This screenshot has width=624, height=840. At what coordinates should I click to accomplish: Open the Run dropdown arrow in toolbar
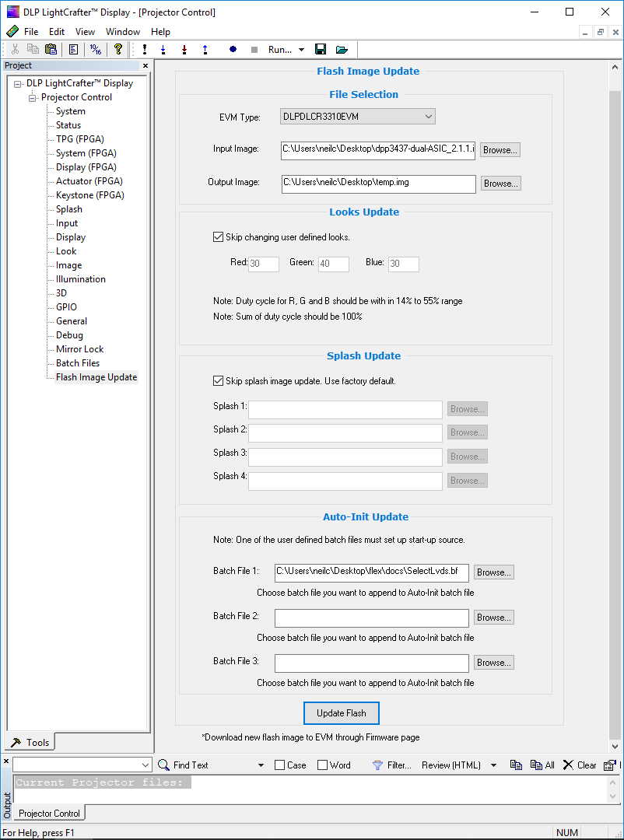coord(301,49)
